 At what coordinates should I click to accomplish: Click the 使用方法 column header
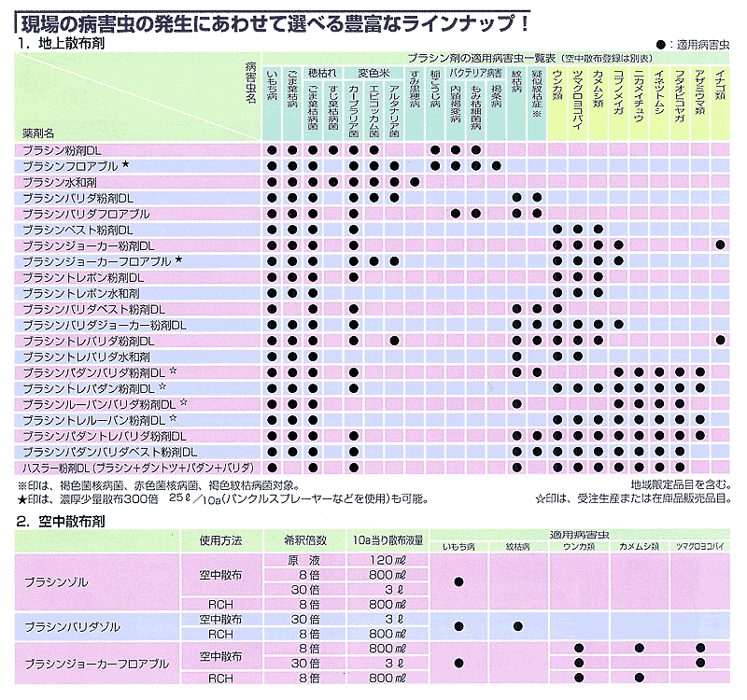click(220, 539)
